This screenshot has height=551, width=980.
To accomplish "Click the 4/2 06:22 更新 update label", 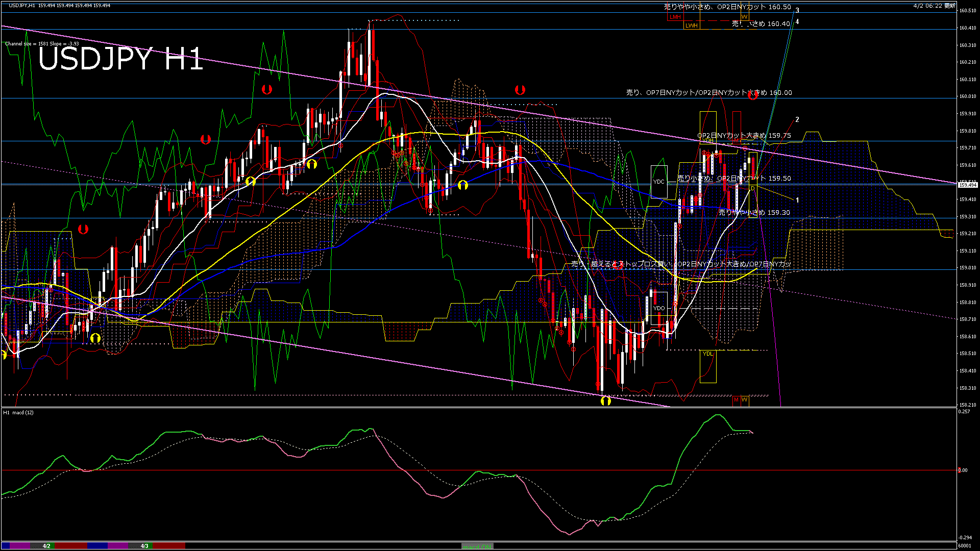I will pyautogui.click(x=934, y=6).
